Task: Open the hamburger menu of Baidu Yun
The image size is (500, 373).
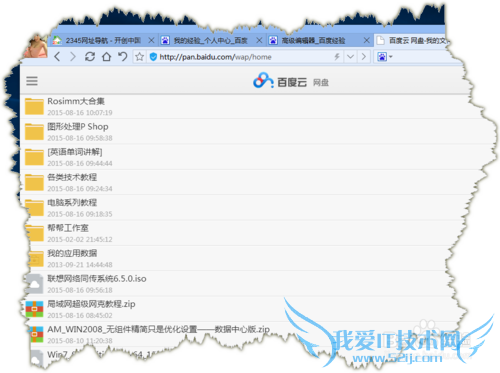Action: pos(32,81)
